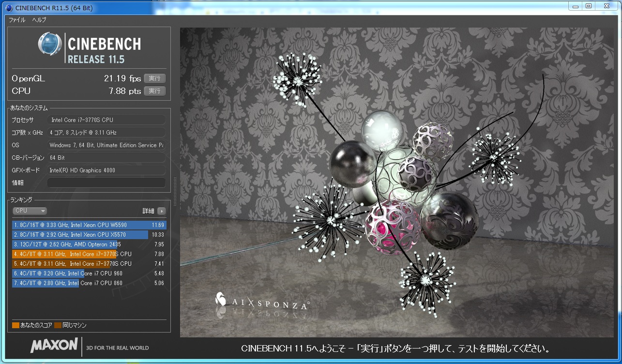622x364 pixels.
Task: Click the Cinebench sphere logo icon
Action: 50,45
